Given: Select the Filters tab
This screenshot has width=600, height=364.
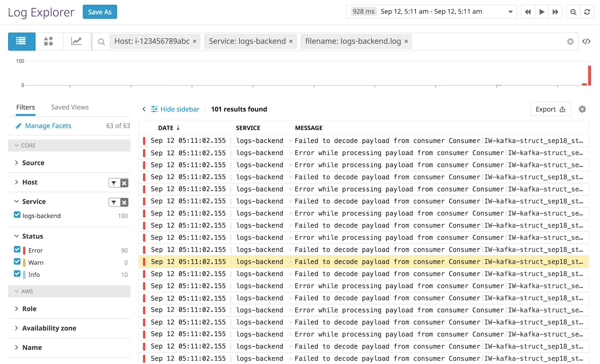Looking at the screenshot, I should click(x=25, y=107).
